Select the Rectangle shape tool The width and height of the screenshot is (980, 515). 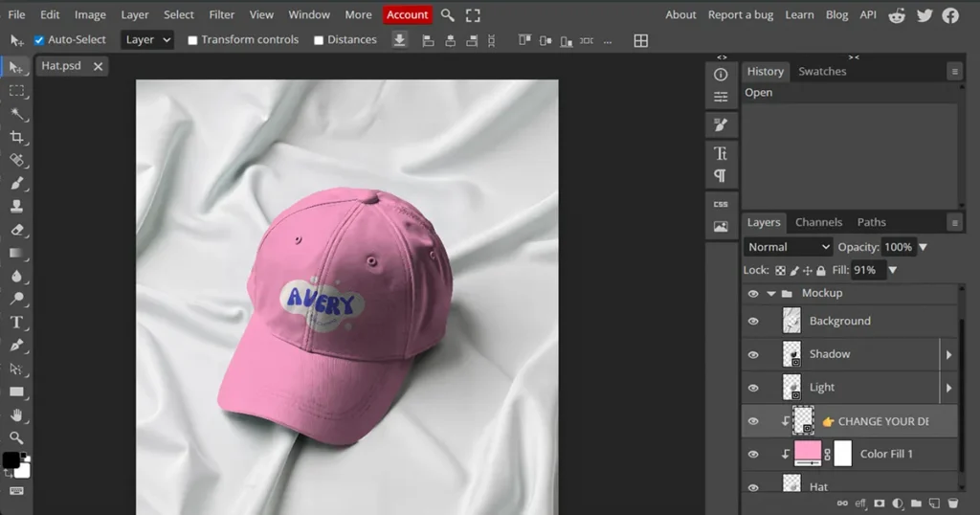click(x=16, y=392)
